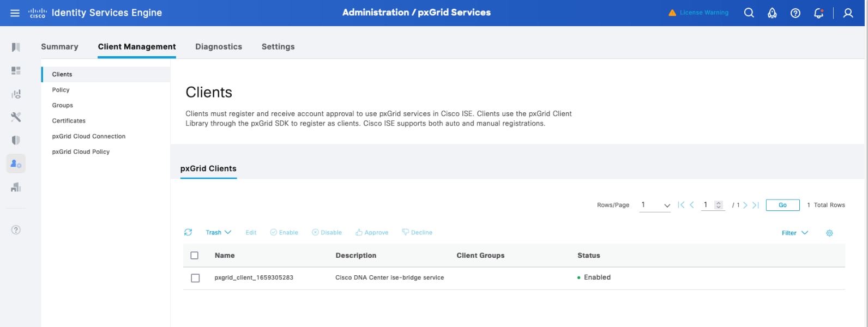Open the hamburger navigation menu
The image size is (868, 327).
click(x=15, y=13)
